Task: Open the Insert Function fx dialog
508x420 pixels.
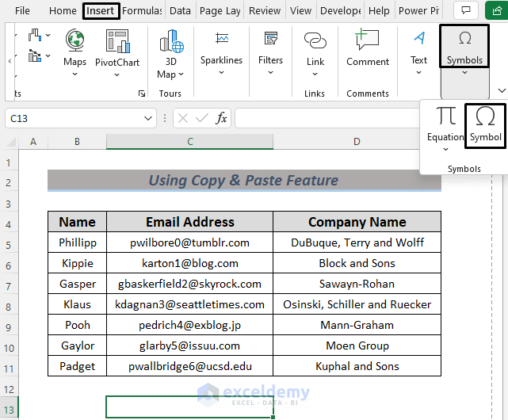Action: (x=221, y=118)
